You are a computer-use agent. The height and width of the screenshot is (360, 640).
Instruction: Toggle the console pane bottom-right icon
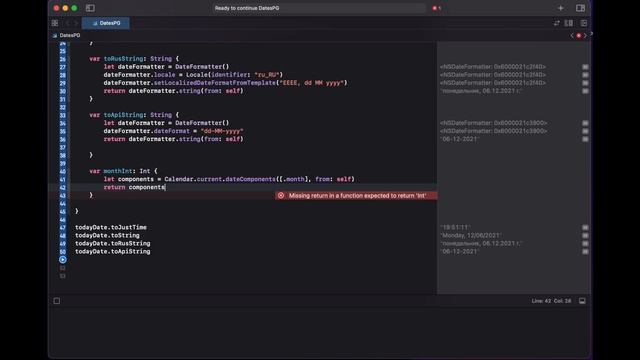point(582,301)
